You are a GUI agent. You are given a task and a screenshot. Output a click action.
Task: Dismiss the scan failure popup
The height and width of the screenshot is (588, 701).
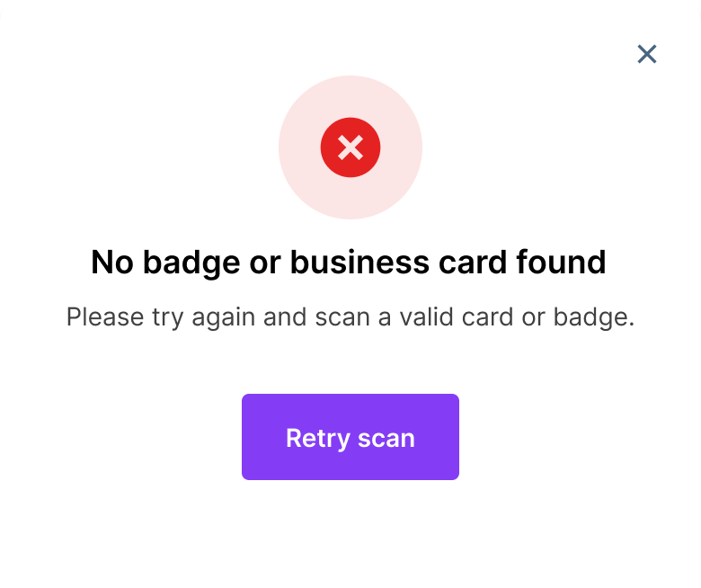click(x=646, y=54)
